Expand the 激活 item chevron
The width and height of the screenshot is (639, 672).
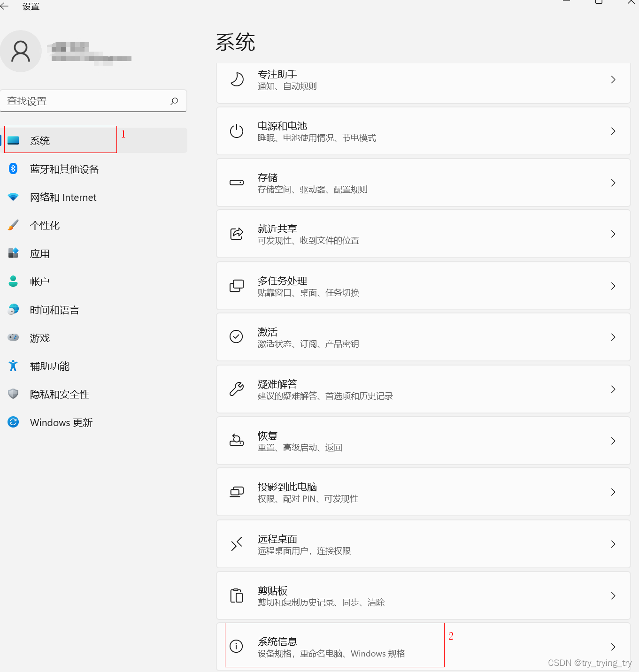pyautogui.click(x=613, y=337)
